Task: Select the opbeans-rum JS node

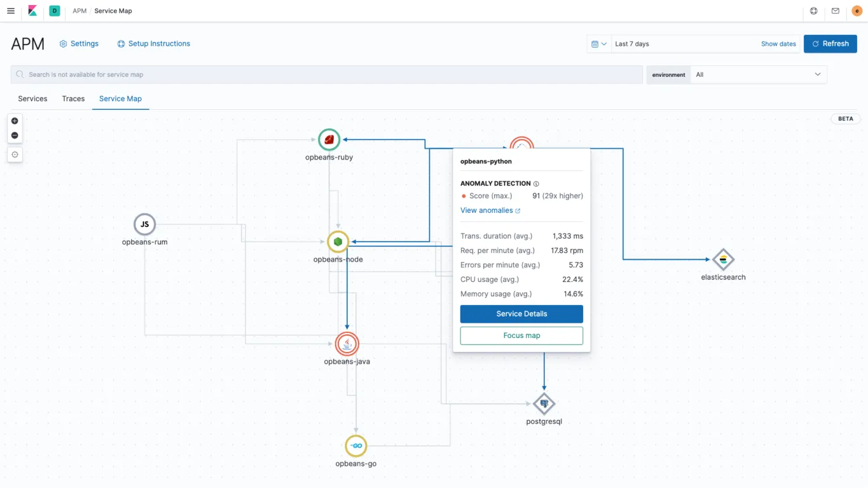Action: 144,224
